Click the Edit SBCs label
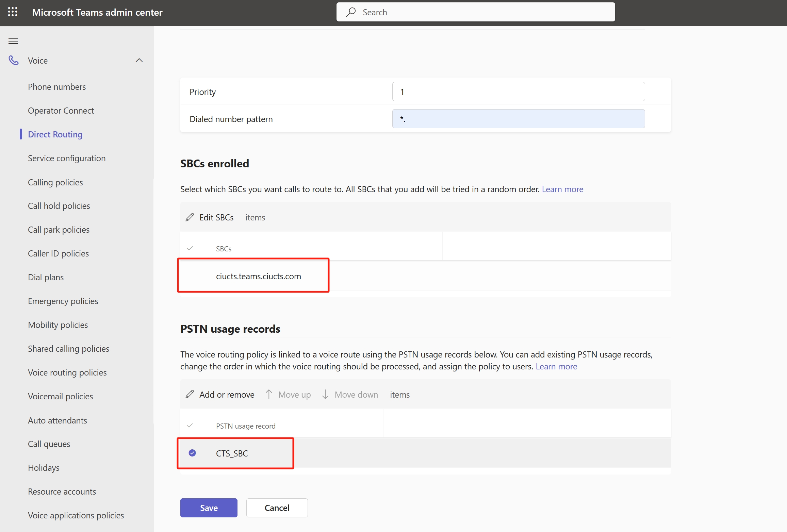Viewport: 787px width, 532px height. tap(216, 217)
